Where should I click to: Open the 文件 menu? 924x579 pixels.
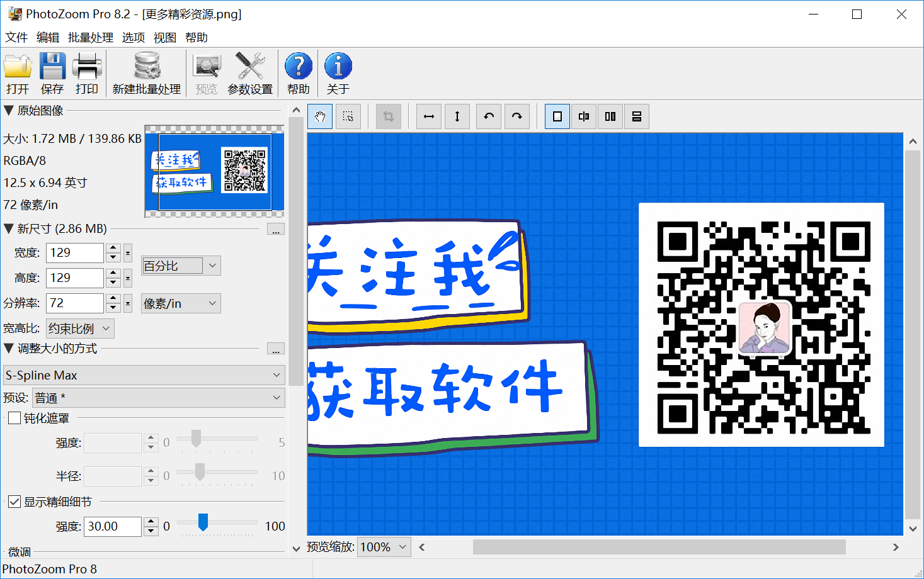[16, 38]
